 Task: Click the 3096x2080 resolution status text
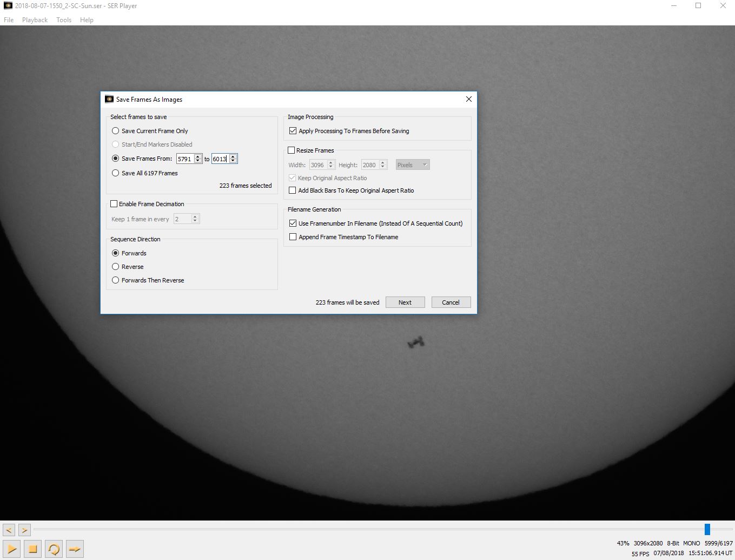648,543
